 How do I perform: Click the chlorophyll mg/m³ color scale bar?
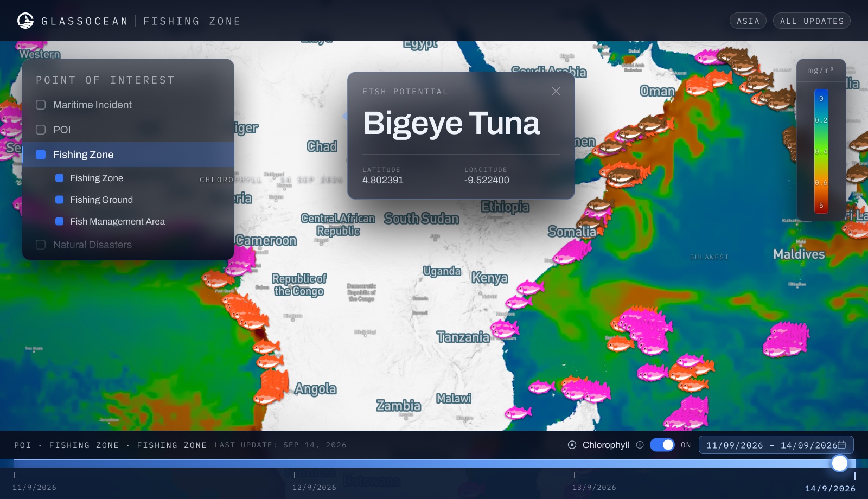[x=821, y=151]
